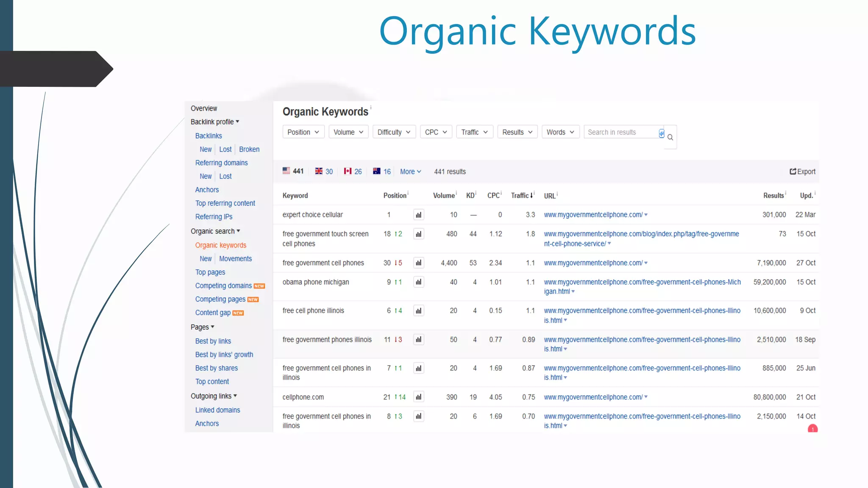The image size is (868, 488).
Task: Open Movements under Organic keywords
Action: coord(235,259)
